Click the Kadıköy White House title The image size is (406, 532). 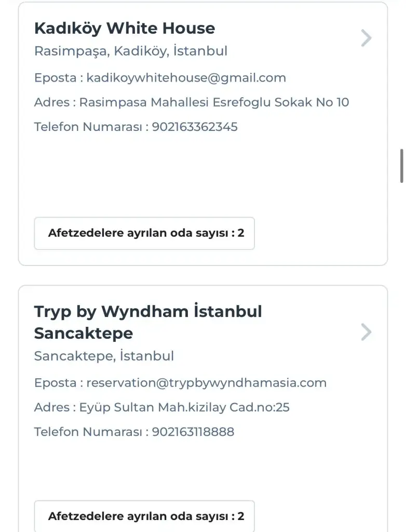(x=125, y=28)
